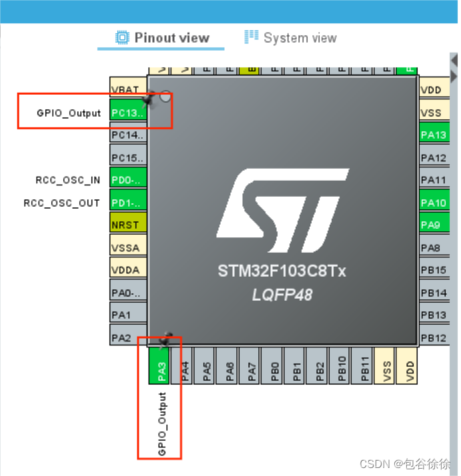Screen dimensions: 461x476
Task: Click the VDD pin on chip's bottom edge
Action: tap(407, 366)
